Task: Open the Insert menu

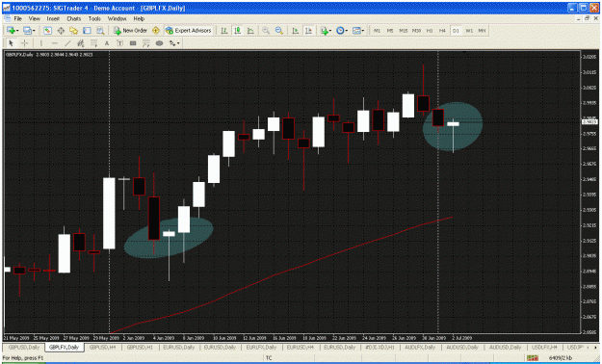Action: point(53,18)
